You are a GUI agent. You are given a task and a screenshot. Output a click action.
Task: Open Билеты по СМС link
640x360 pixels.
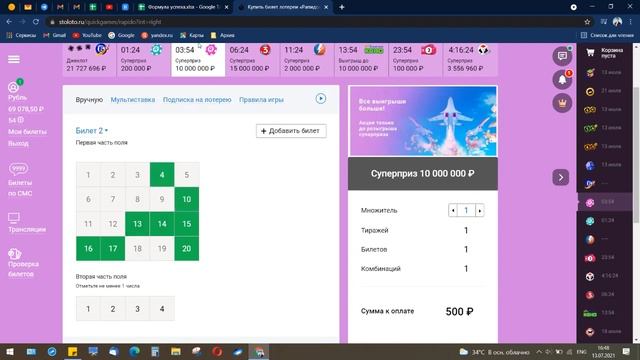click(x=20, y=188)
